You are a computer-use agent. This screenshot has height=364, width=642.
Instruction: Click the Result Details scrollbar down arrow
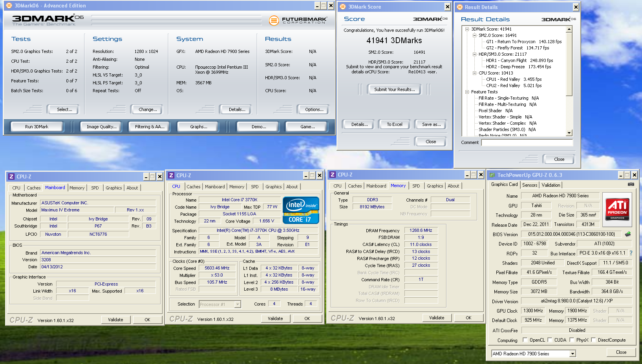point(569,133)
